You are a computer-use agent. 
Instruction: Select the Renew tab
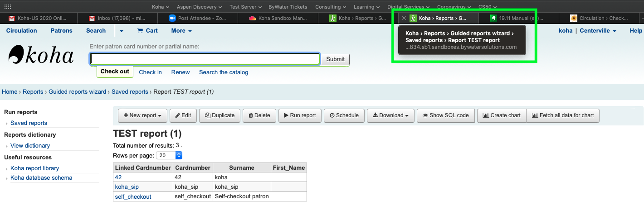(181, 72)
